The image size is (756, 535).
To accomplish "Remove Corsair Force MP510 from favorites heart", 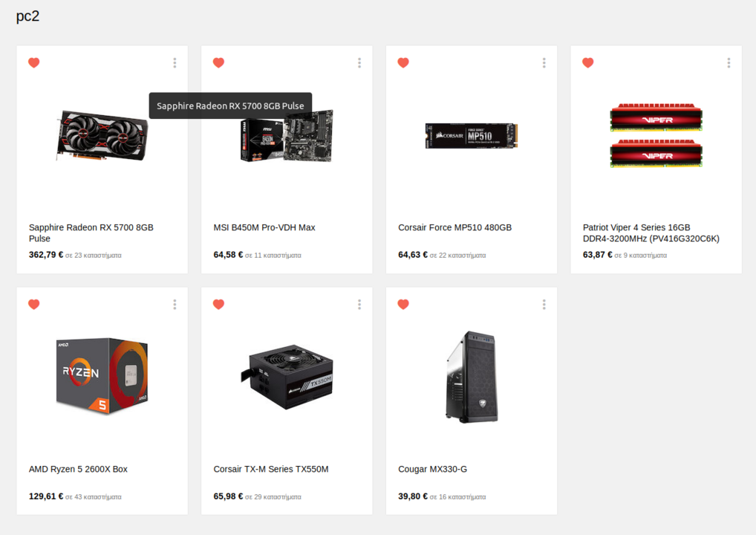I will [403, 62].
